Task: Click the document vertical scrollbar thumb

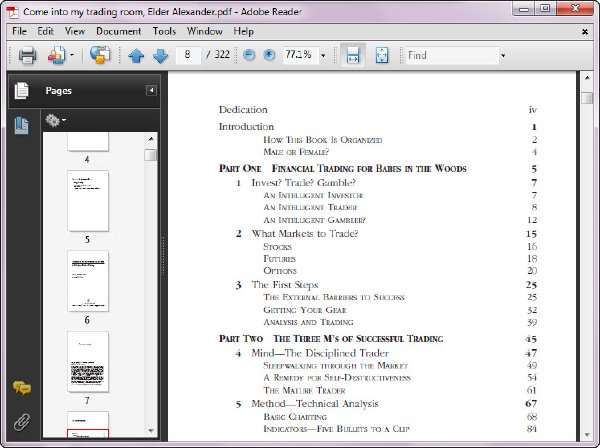Action: tap(587, 98)
